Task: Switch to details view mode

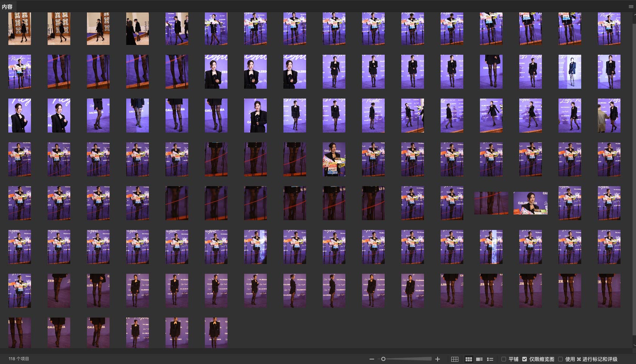Action: [479, 359]
